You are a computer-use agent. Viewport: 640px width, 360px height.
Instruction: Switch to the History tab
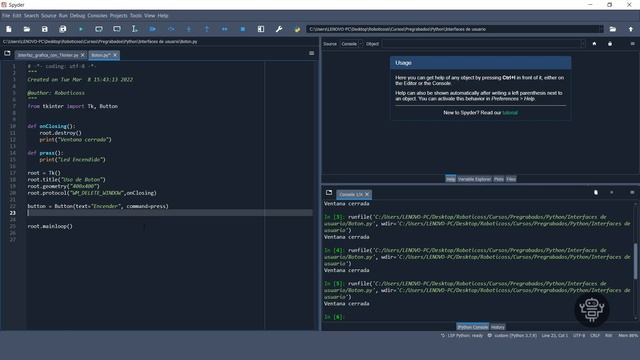pyautogui.click(x=498, y=327)
